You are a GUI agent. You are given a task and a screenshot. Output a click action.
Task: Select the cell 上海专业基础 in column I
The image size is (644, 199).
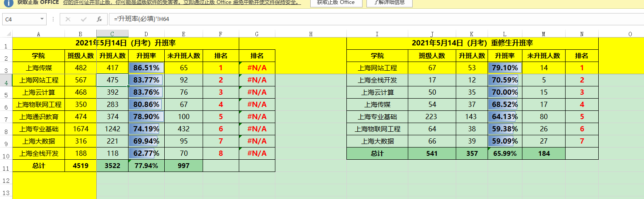coord(377,117)
